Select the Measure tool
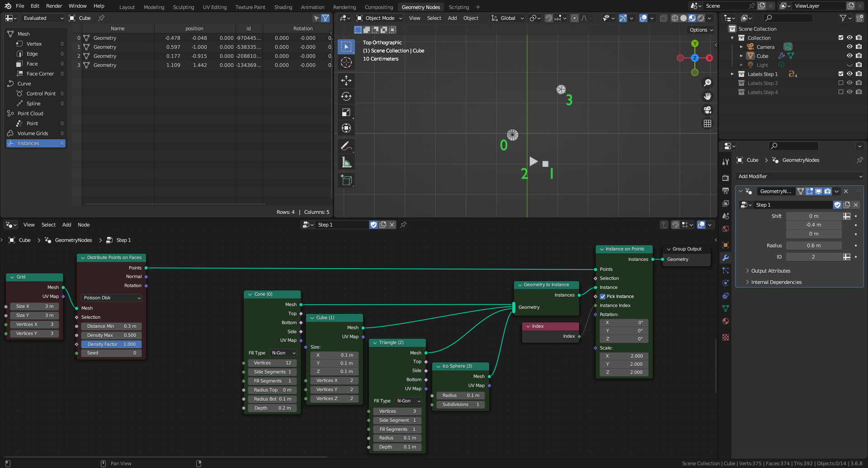This screenshot has width=868, height=468. (x=346, y=162)
